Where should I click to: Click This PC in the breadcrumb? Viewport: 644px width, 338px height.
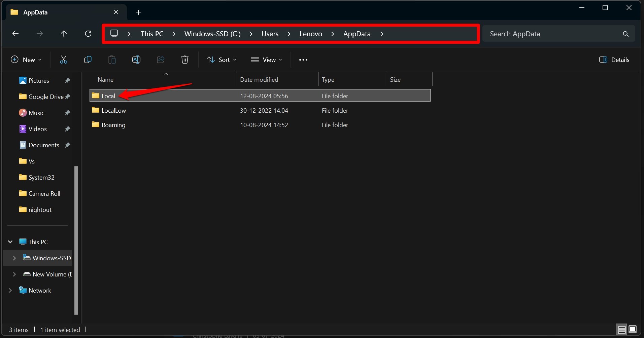pos(152,34)
